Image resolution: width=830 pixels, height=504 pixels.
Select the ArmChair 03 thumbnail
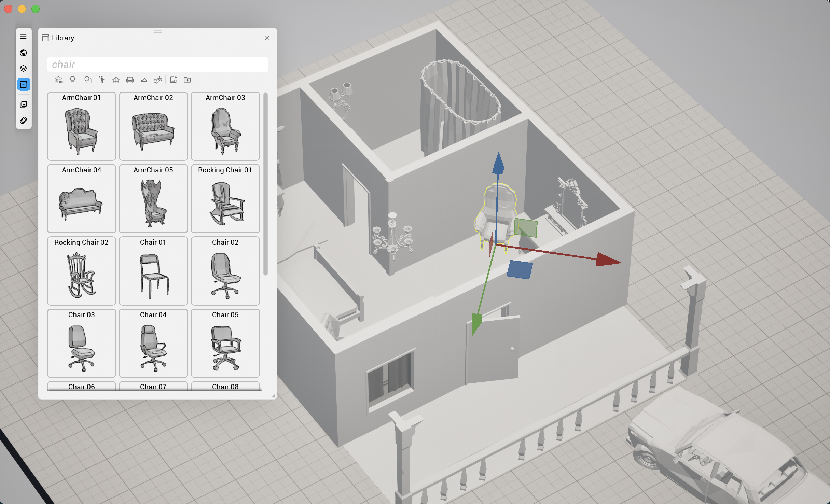225,126
